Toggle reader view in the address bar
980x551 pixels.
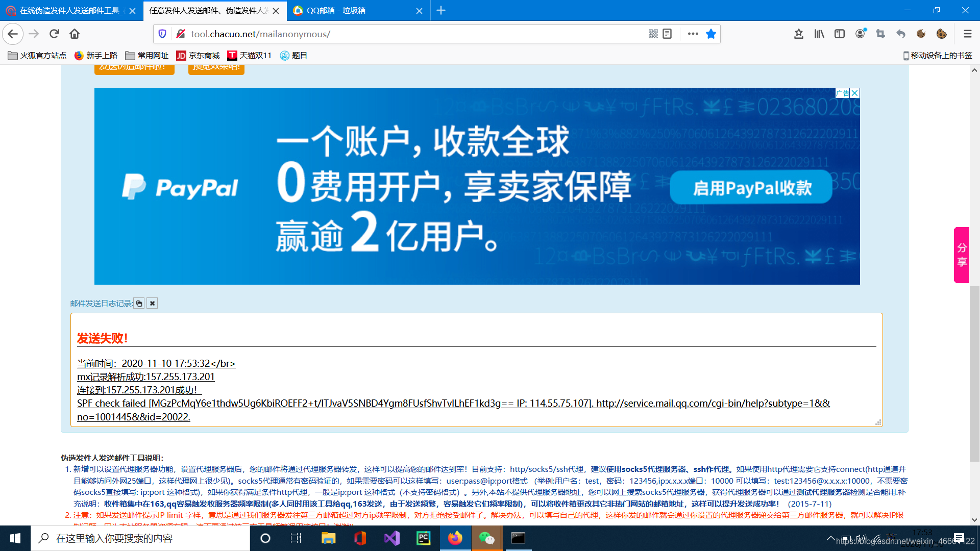(x=667, y=34)
